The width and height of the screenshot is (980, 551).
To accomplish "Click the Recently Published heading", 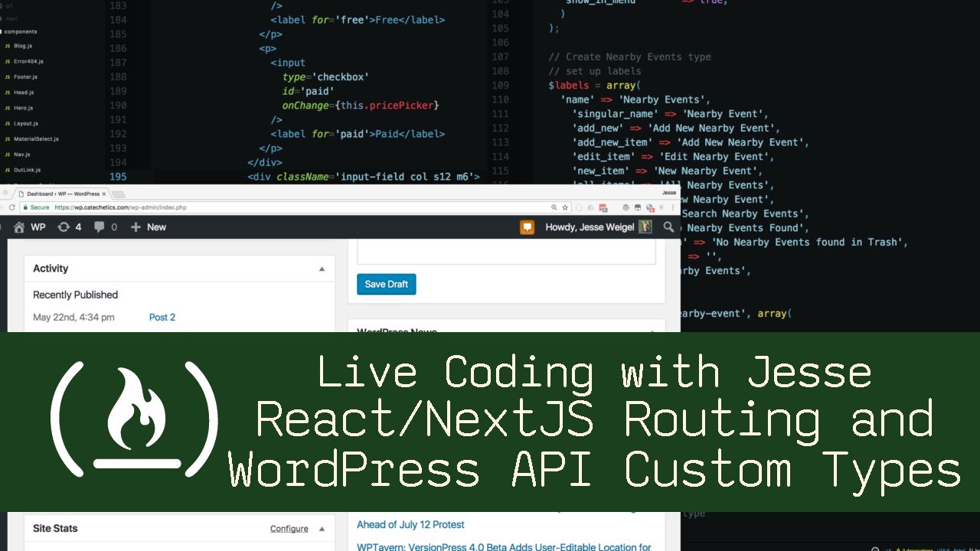I will tap(75, 295).
